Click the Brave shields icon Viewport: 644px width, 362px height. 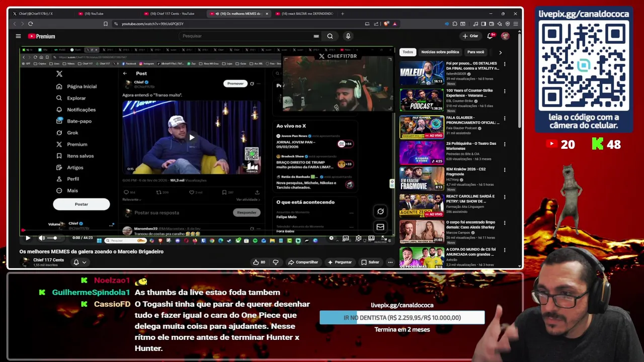386,24
